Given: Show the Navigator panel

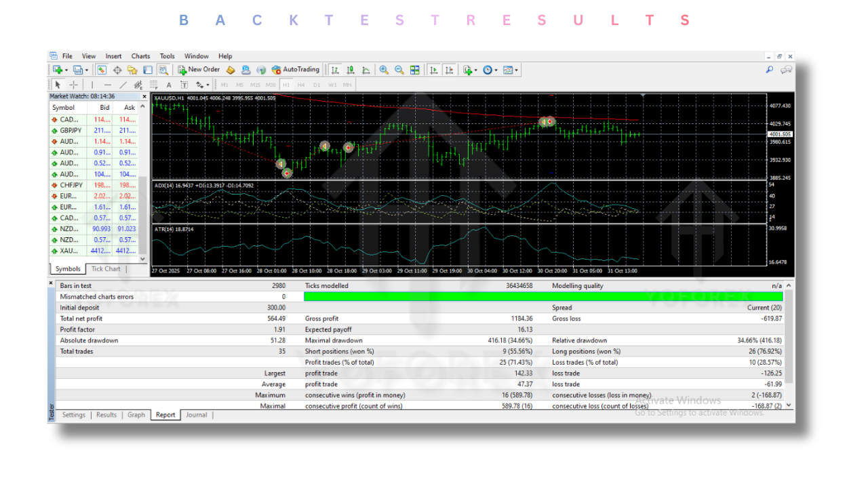Looking at the screenshot, I should click(132, 70).
